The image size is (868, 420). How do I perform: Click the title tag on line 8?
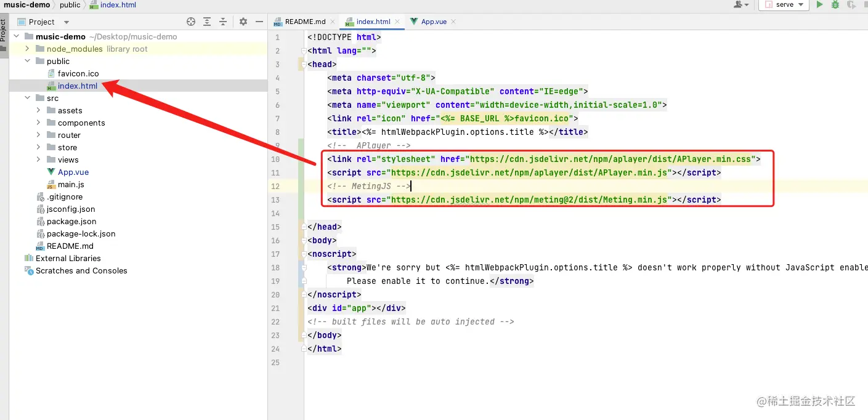pos(458,132)
